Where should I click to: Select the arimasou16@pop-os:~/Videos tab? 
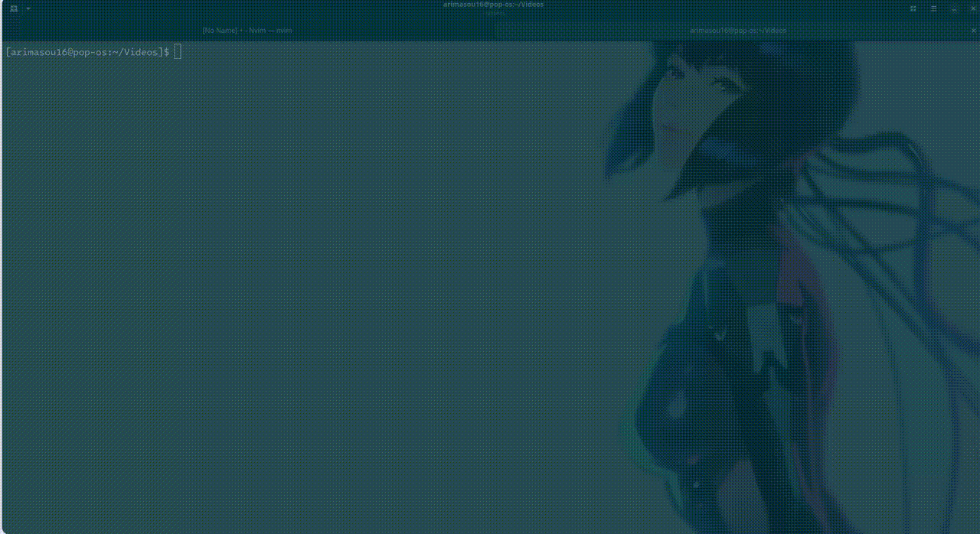pos(737,31)
